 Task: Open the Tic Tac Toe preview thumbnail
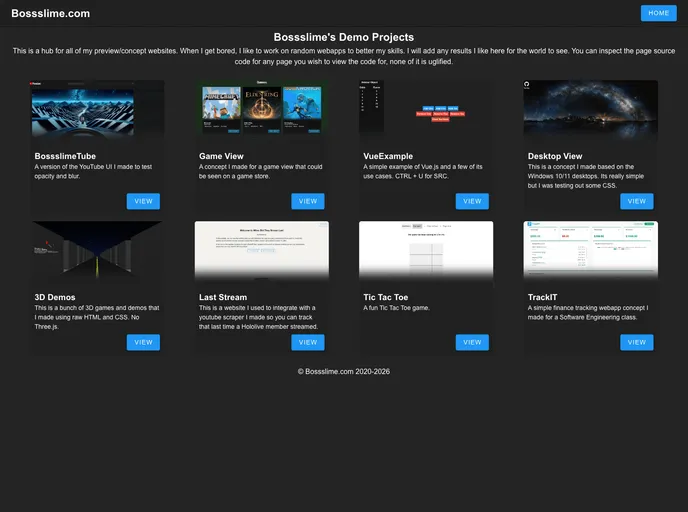(x=426, y=250)
